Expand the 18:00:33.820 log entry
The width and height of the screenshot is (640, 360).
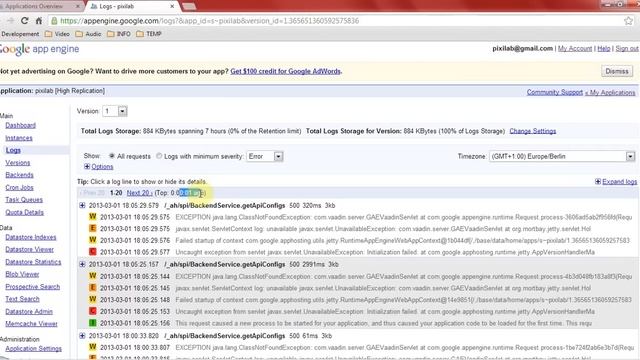point(82,336)
